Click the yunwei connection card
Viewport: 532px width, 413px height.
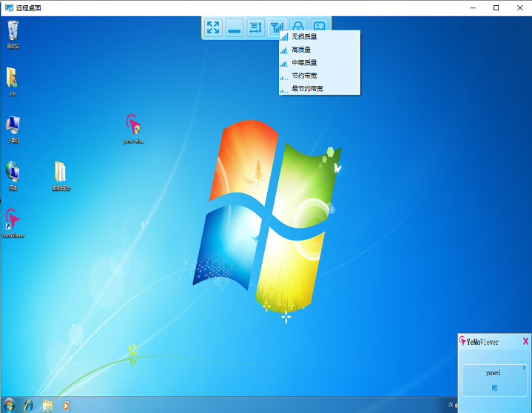tap(494, 380)
